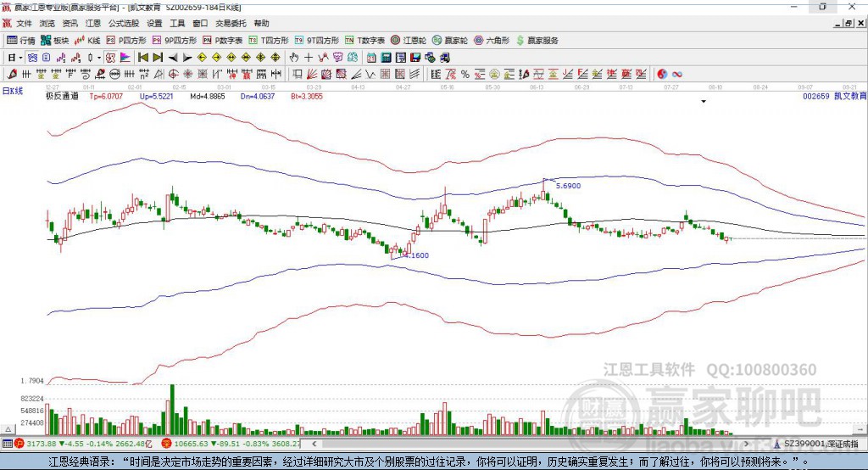Open 9P四方形 tool
Viewport: 868px width, 470px height.
[x=175, y=41]
